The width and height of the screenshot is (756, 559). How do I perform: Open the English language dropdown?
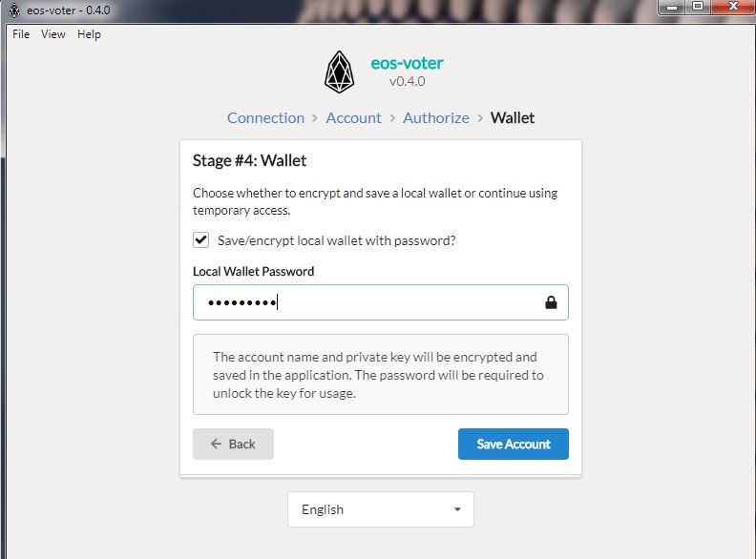pos(381,509)
